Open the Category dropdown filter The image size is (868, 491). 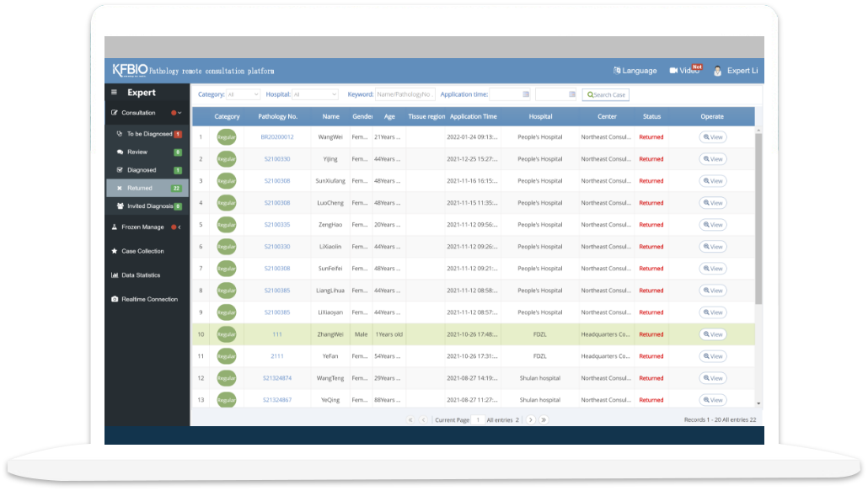[243, 94]
